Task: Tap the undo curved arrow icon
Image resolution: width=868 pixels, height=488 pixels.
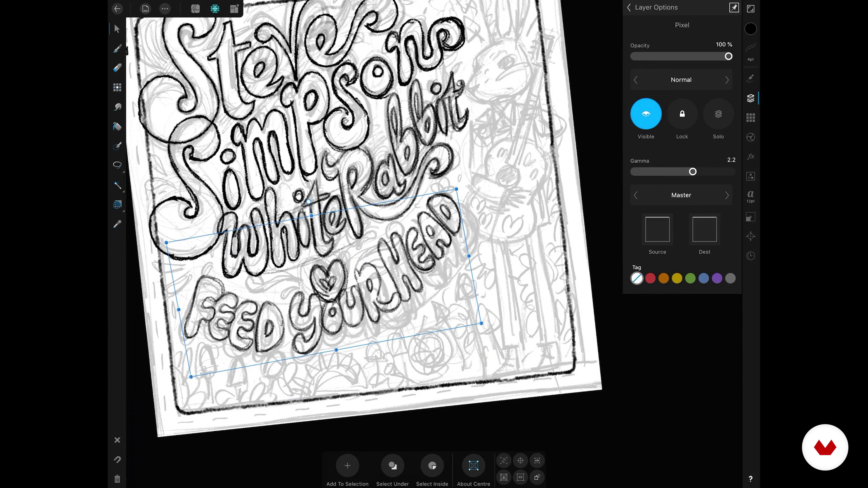Action: tap(117, 460)
